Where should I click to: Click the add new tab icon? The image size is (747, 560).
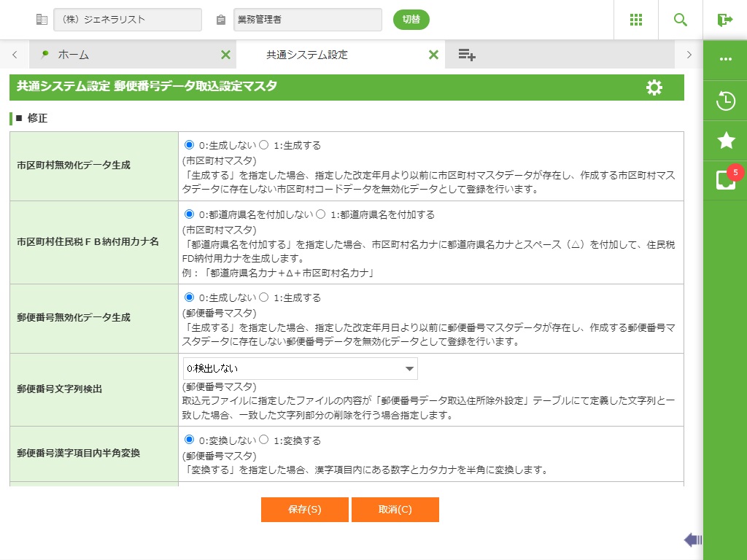467,55
